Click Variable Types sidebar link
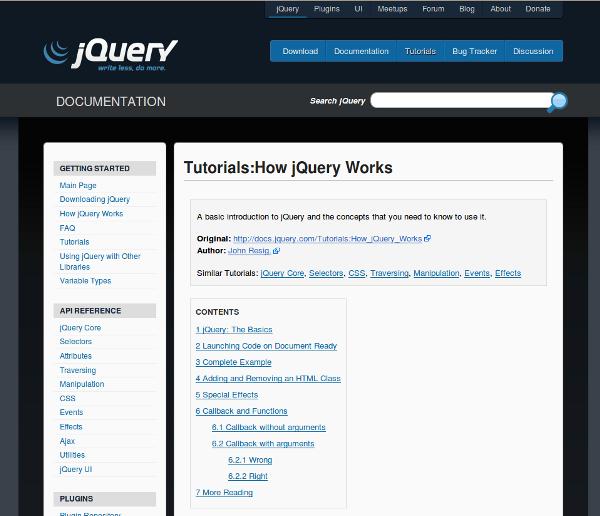The height and width of the screenshot is (516, 600). pos(85,281)
